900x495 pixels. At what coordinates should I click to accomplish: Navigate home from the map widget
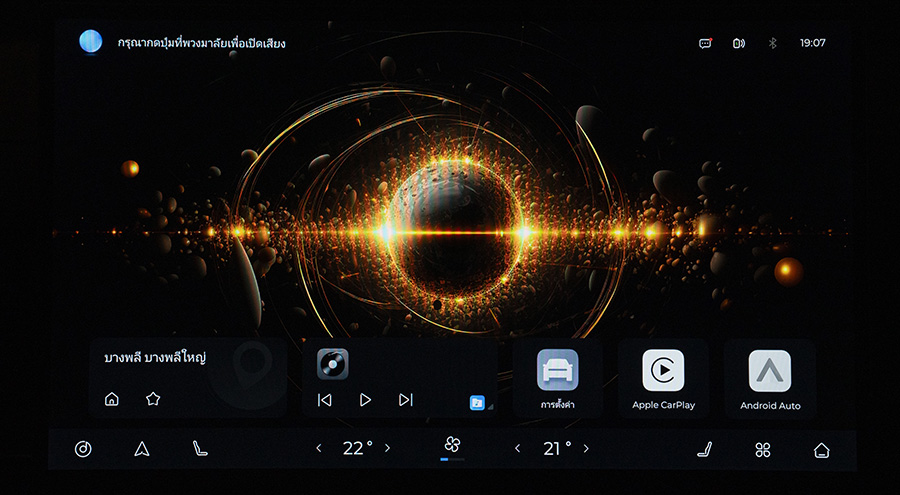click(x=112, y=399)
